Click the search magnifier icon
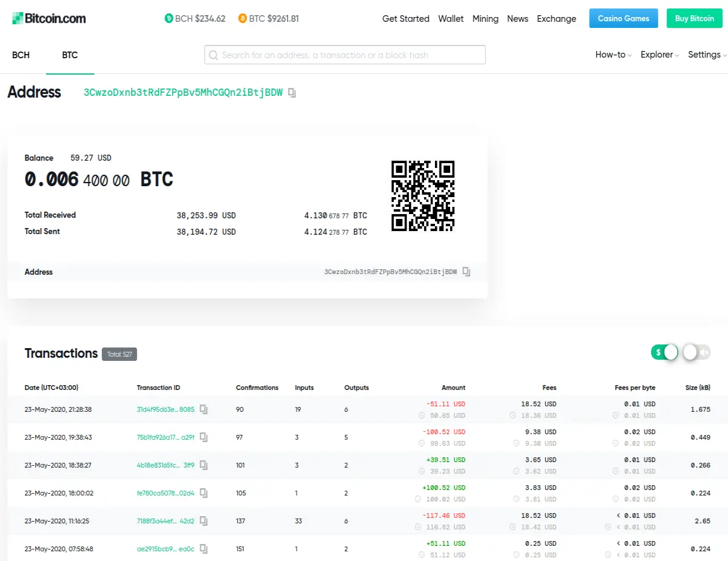The width and height of the screenshot is (728, 561). tap(214, 55)
